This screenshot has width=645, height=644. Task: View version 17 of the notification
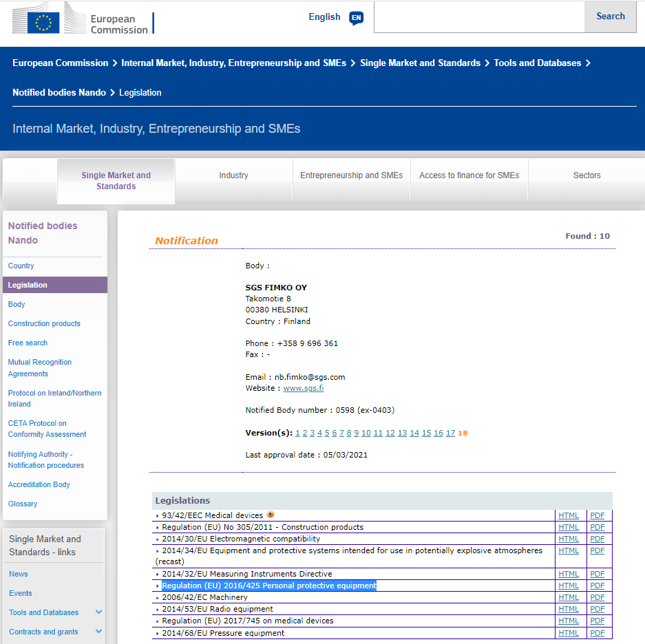450,433
